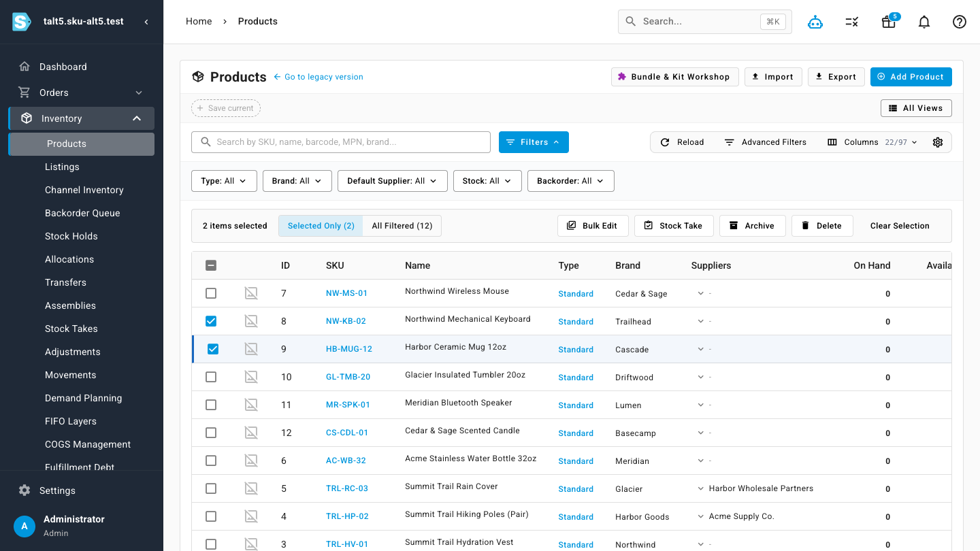Uncheck the Northwind Mechanical Keyboard row
This screenshot has width=980, height=551.
tap(211, 321)
